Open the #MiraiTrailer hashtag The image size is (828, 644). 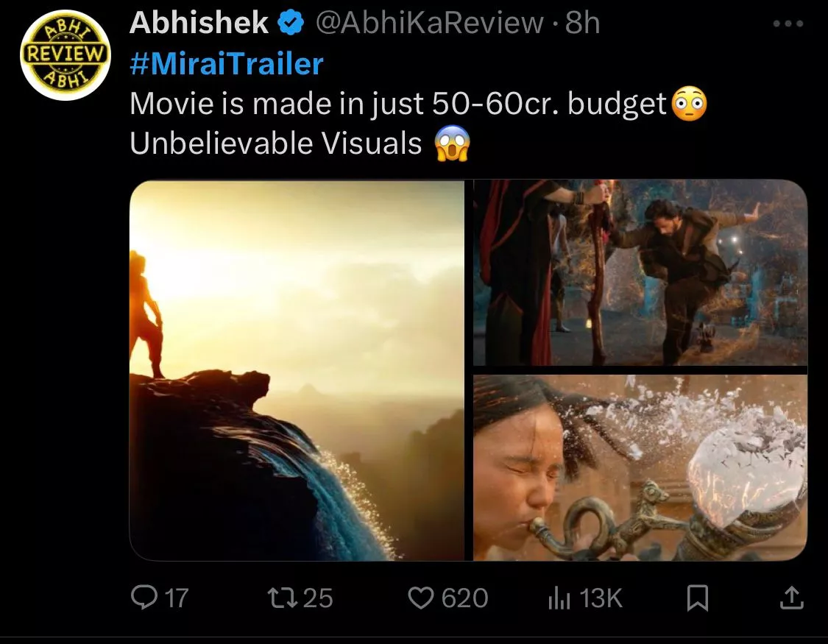[x=226, y=64]
